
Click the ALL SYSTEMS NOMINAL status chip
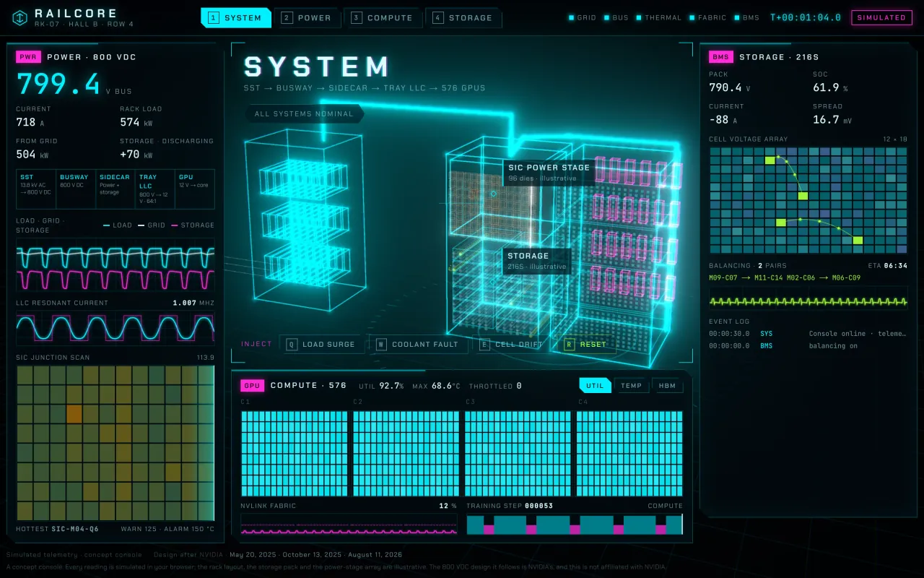pos(304,114)
